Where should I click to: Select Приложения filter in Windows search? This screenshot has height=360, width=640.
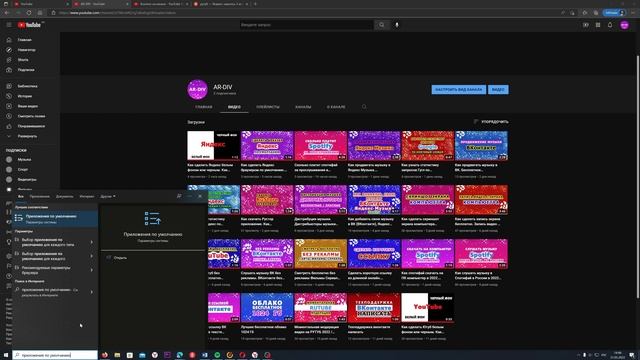pos(40,196)
